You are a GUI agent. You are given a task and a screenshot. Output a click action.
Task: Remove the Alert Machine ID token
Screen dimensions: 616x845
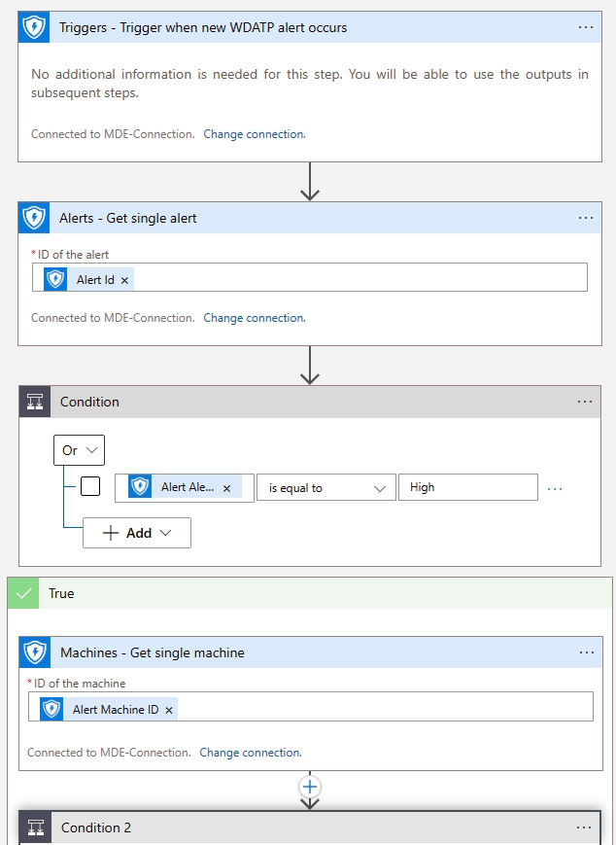pyautogui.click(x=169, y=710)
